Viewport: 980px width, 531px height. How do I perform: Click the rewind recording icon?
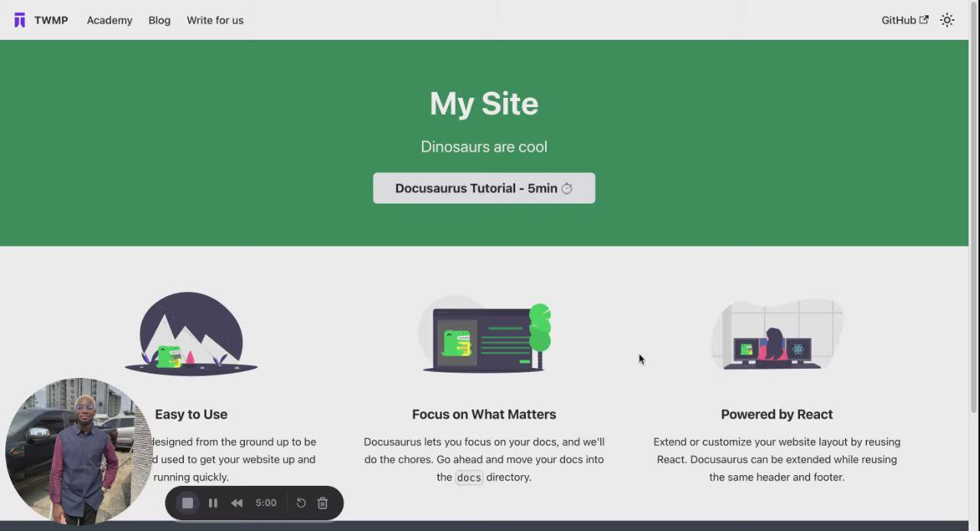click(x=237, y=503)
